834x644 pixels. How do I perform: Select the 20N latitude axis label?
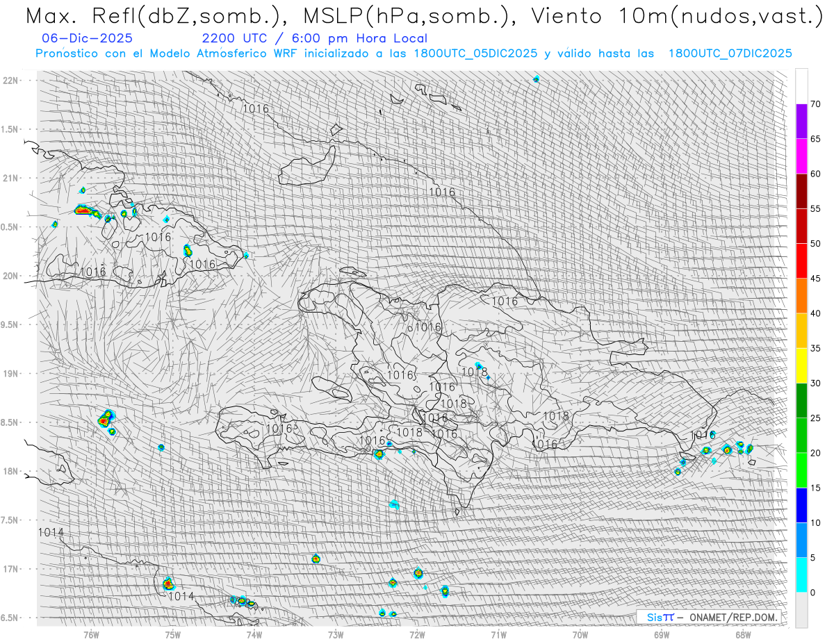tap(10, 276)
